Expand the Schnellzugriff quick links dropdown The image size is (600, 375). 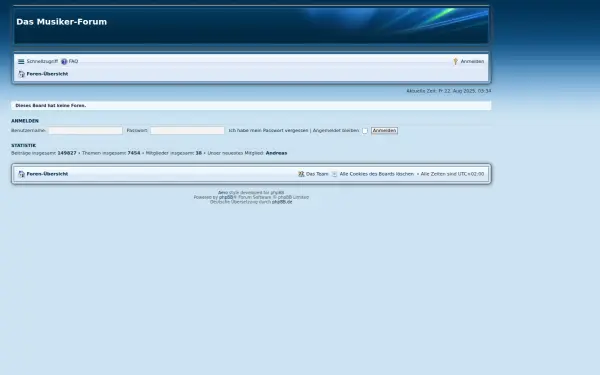click(x=42, y=62)
